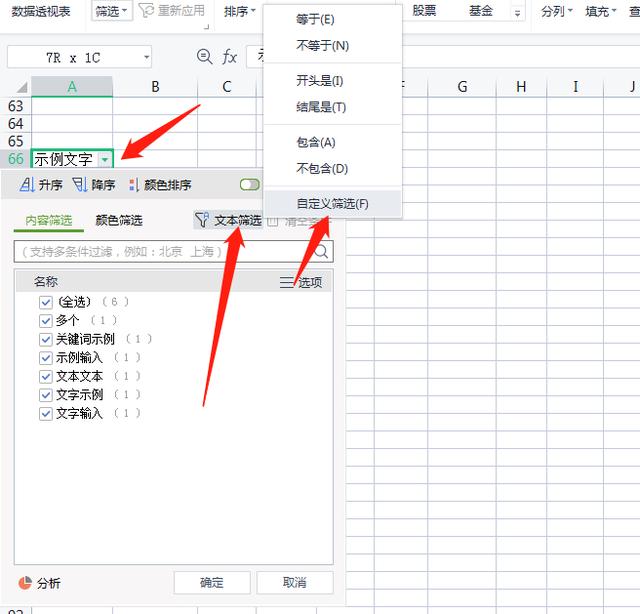This screenshot has width=640, height=614.
Task: Select row 65 header
Action: click(16, 141)
